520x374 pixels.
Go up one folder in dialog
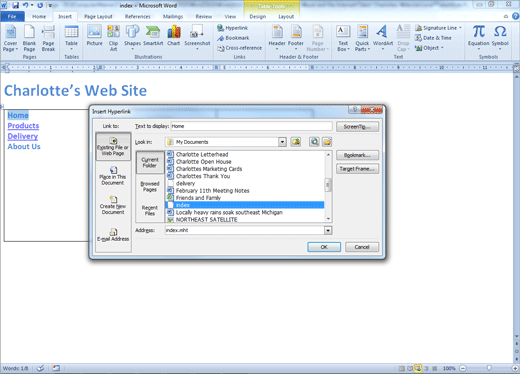[296, 142]
